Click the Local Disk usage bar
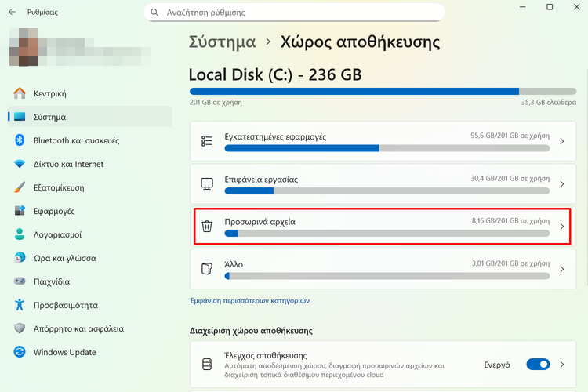This screenshot has width=588, height=392. tap(383, 91)
